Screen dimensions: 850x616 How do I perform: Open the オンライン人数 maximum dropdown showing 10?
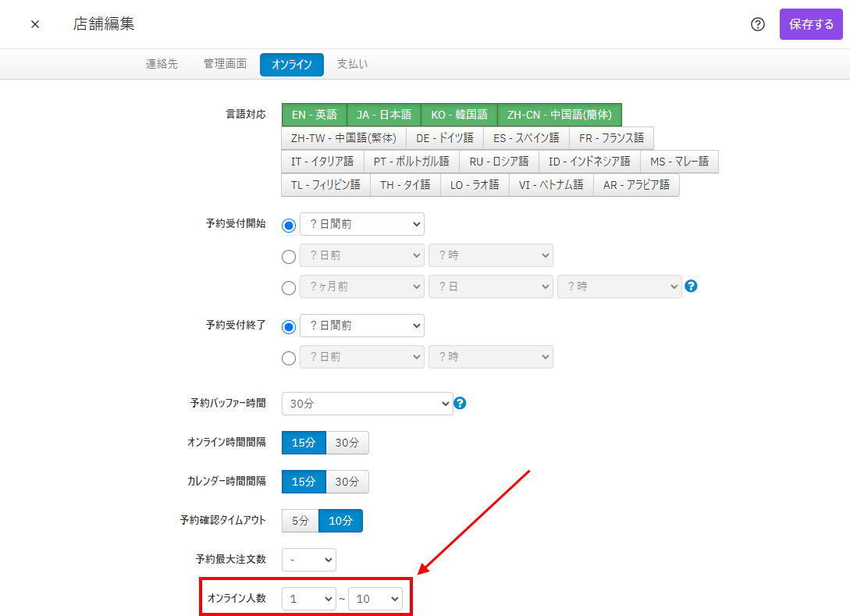(x=375, y=599)
